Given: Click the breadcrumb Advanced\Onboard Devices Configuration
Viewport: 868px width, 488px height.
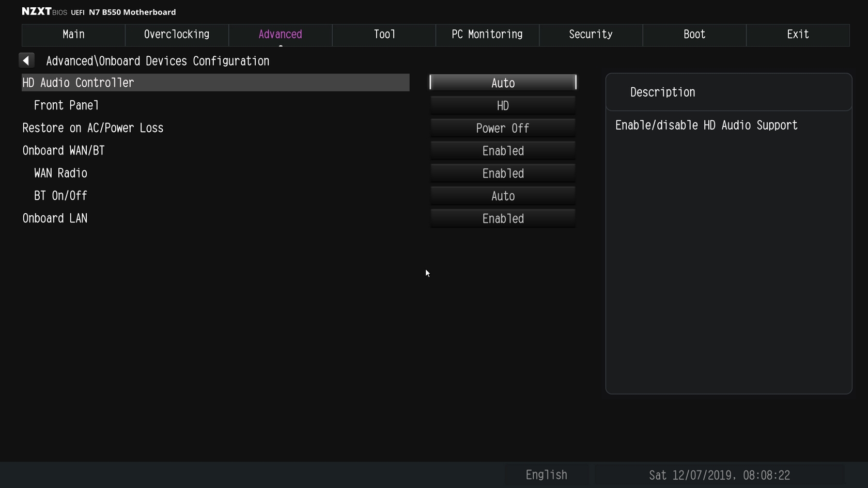Looking at the screenshot, I should point(158,61).
